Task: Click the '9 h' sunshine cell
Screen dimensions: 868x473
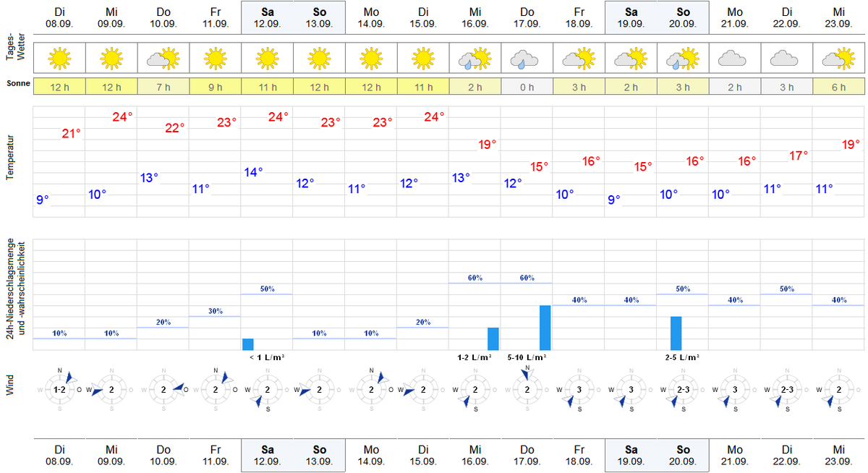Action: (x=215, y=88)
